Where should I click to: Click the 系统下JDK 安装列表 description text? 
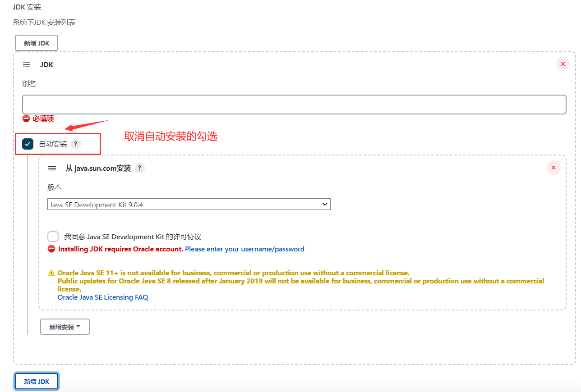coord(44,22)
